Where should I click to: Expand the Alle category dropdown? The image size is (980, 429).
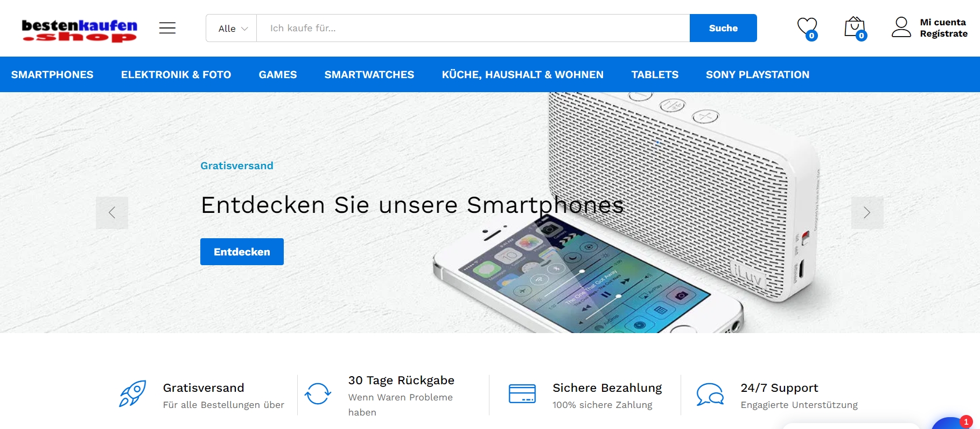click(x=232, y=28)
